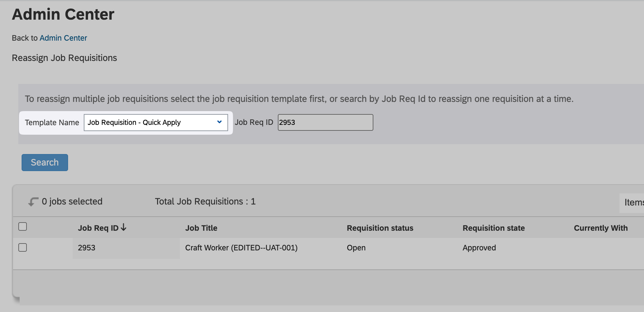Click the sort arrow next to Job Req ID

pos(123,227)
